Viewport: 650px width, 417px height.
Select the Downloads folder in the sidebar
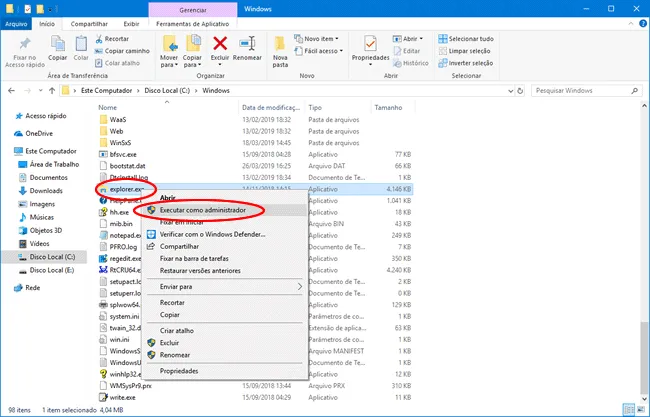pos(46,190)
